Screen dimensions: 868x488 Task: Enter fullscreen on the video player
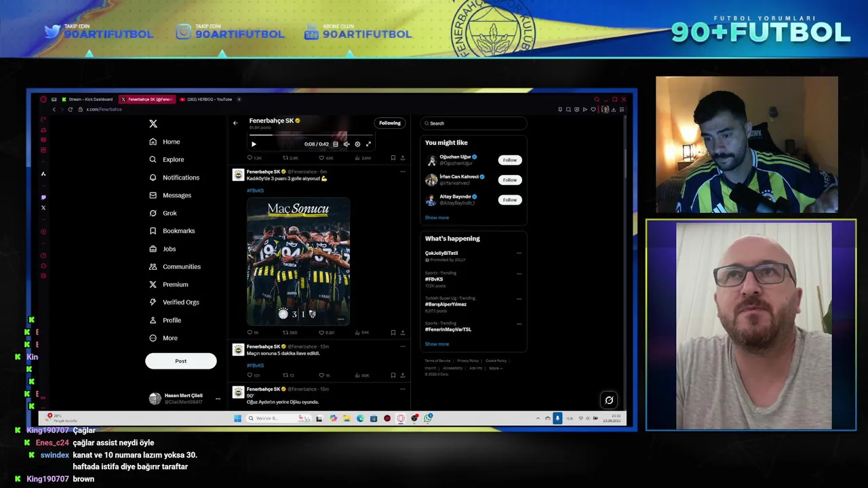pos(368,144)
